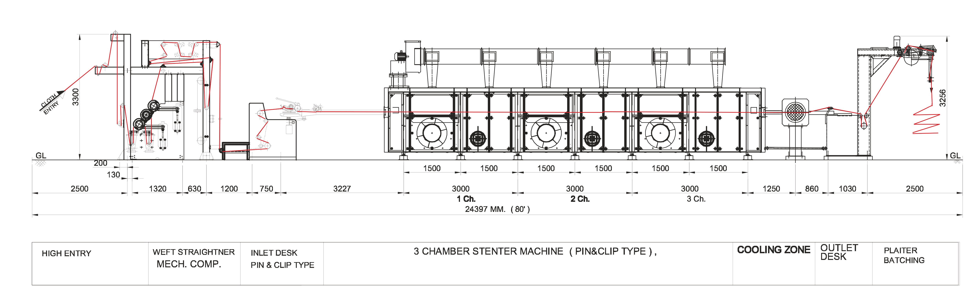Select the 3 CHAMBER STENTER MACHINE title
The height and width of the screenshot is (296, 980).
click(x=535, y=251)
